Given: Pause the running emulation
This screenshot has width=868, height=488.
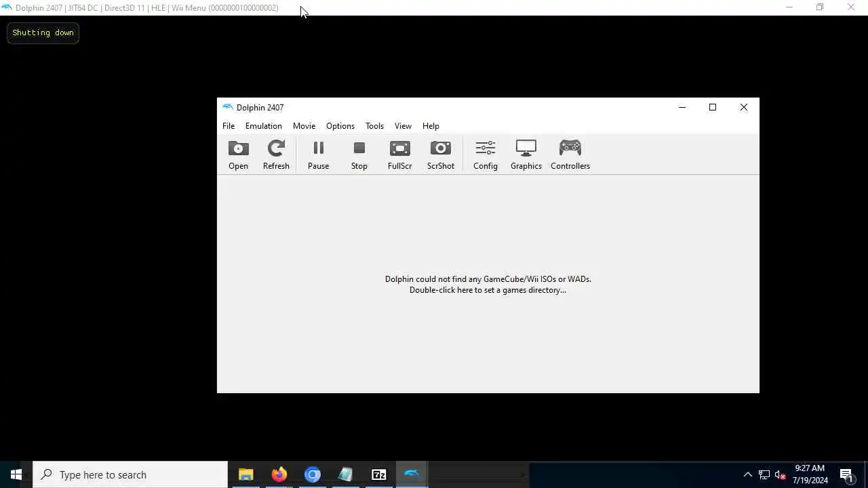Looking at the screenshot, I should coord(318,155).
